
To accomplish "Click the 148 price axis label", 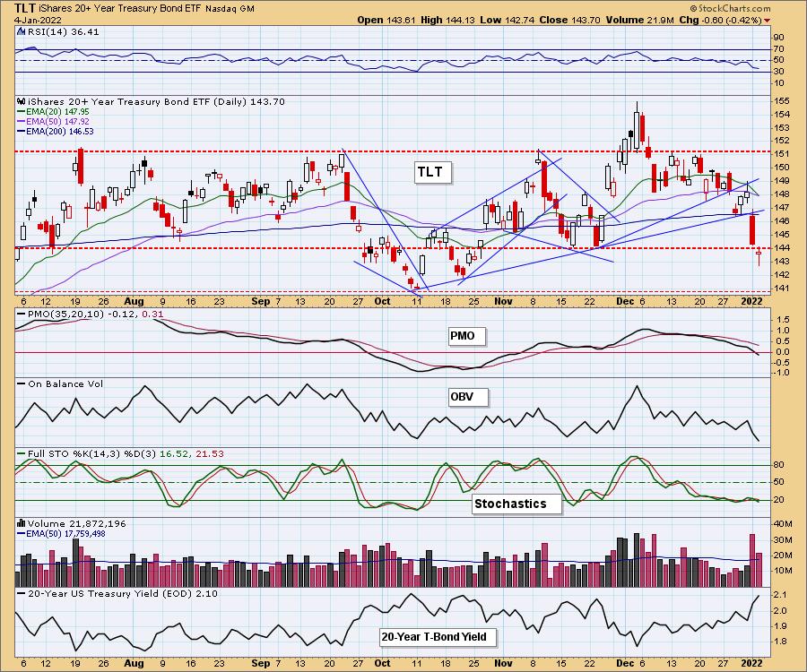I will (781, 194).
